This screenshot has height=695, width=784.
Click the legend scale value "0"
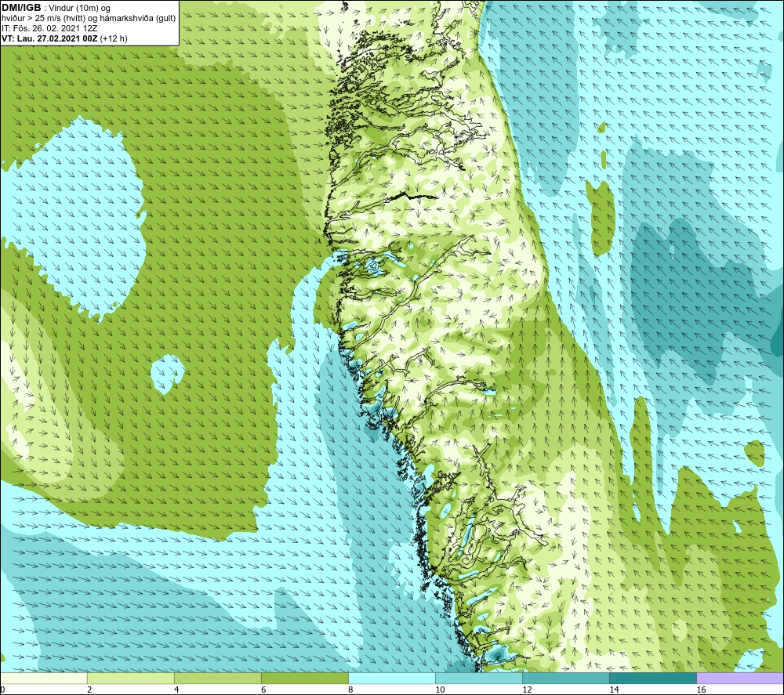click(2, 690)
